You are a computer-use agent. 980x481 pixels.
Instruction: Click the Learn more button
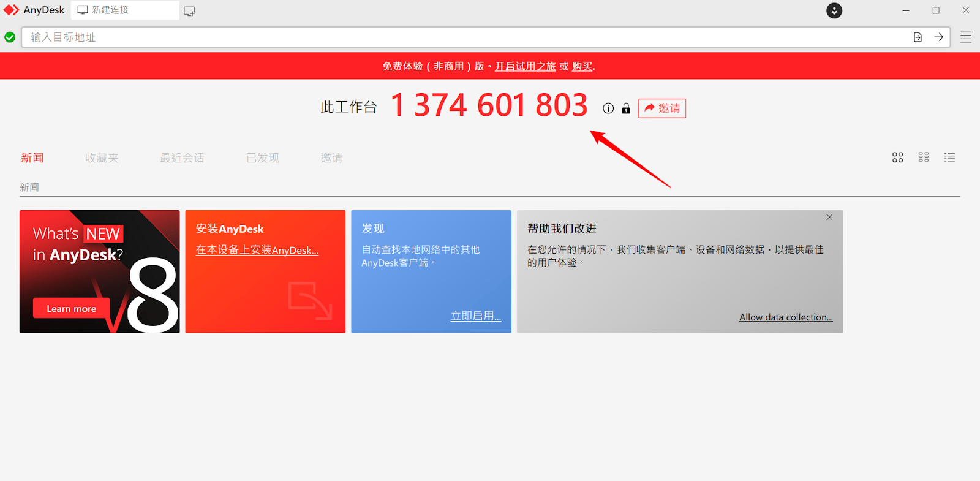[x=72, y=309]
